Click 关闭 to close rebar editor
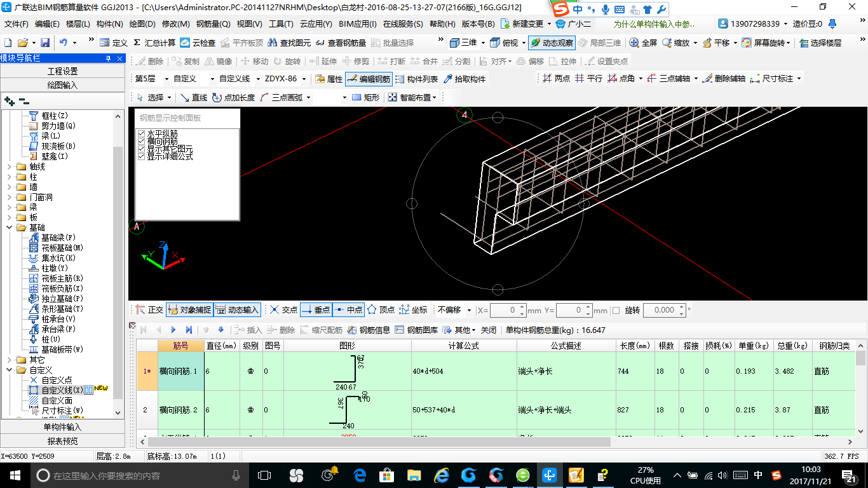868x488 pixels. click(x=489, y=330)
